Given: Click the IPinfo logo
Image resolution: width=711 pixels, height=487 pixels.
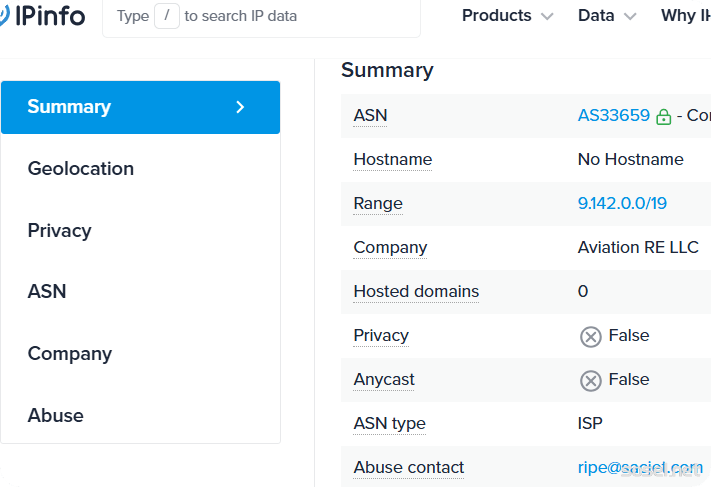Looking at the screenshot, I should (43, 16).
